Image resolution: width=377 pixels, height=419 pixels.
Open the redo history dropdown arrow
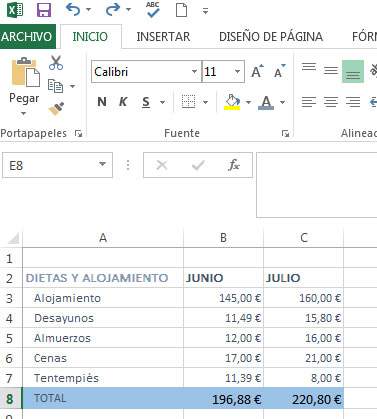coord(128,10)
